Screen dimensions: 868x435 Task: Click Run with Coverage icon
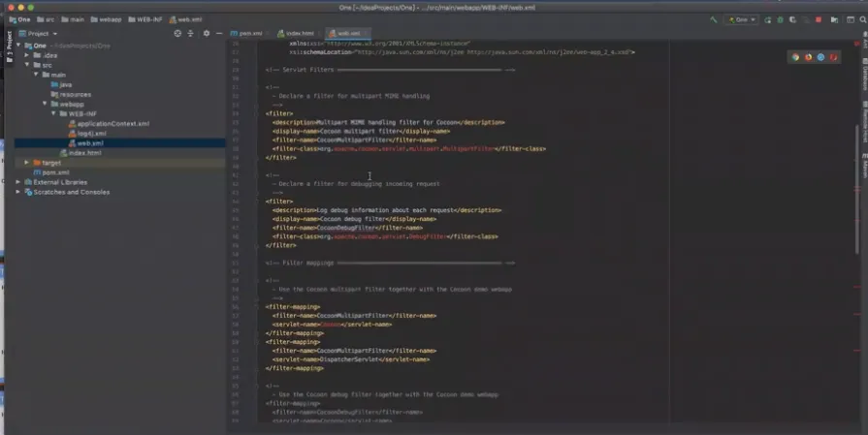point(792,20)
